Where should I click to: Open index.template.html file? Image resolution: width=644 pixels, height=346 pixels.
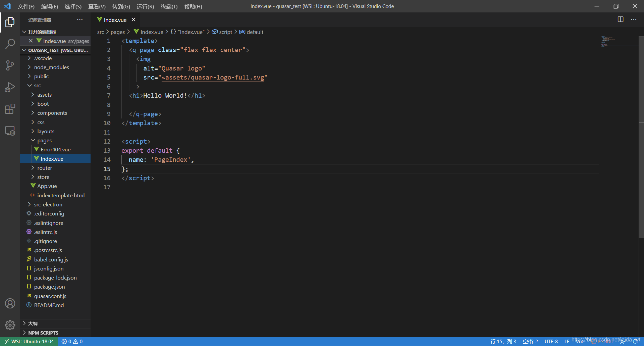coord(55,195)
